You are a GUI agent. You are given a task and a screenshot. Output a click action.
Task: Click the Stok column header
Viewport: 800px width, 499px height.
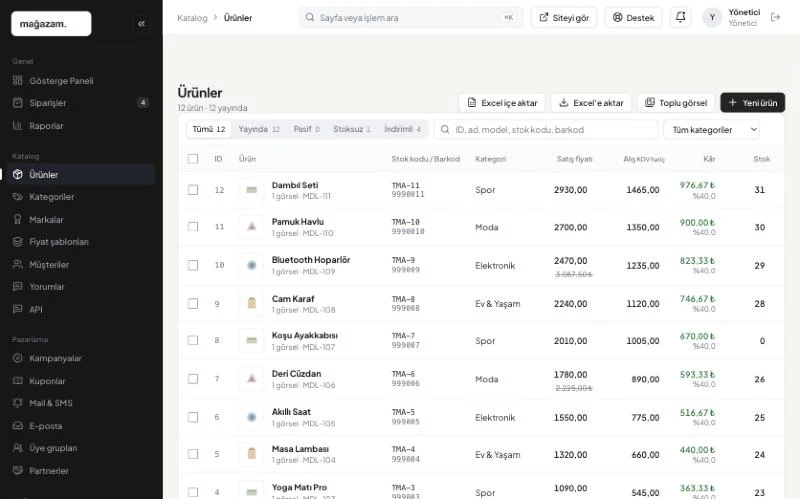pyautogui.click(x=761, y=159)
